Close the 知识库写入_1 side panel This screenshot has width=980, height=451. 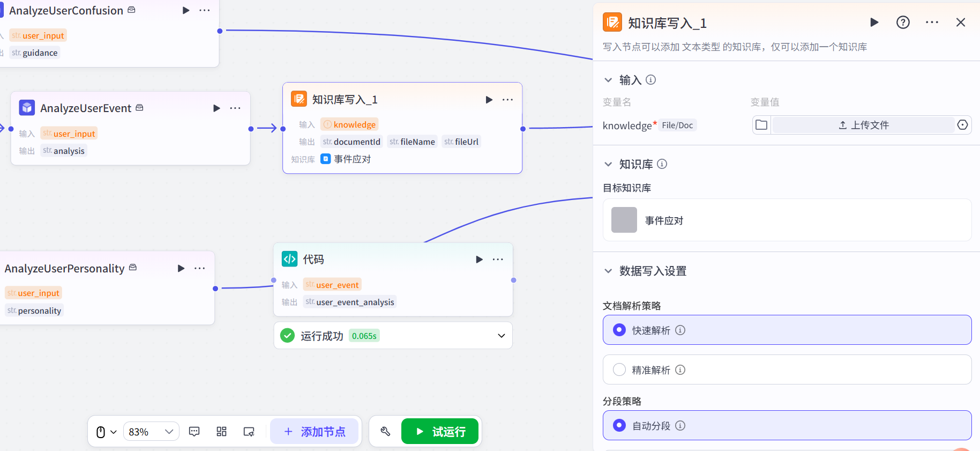click(x=961, y=22)
